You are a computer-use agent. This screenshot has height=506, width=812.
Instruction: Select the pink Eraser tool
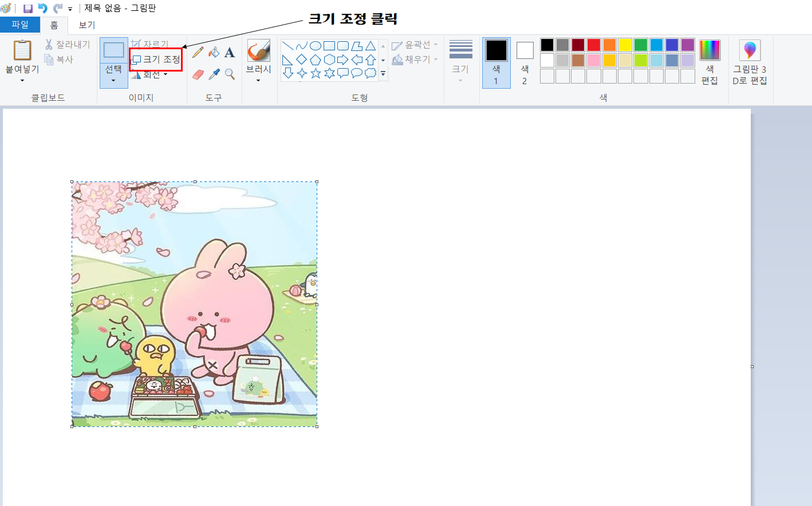point(198,74)
